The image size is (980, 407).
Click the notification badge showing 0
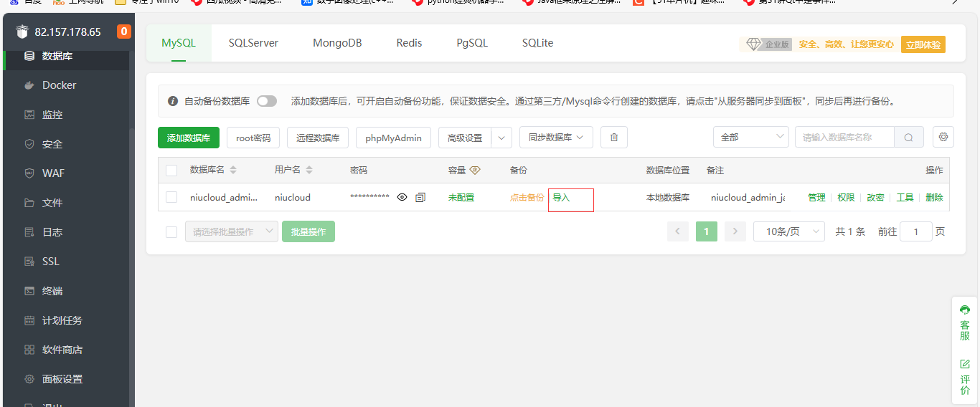(124, 32)
